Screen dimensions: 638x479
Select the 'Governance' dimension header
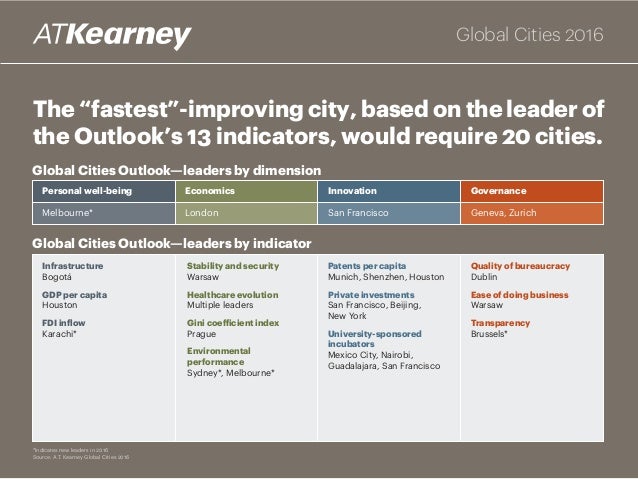[x=532, y=191]
